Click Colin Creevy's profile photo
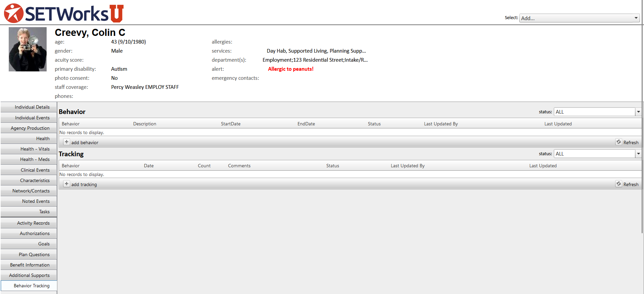Viewport: 644px width, 294px height. coord(28,49)
